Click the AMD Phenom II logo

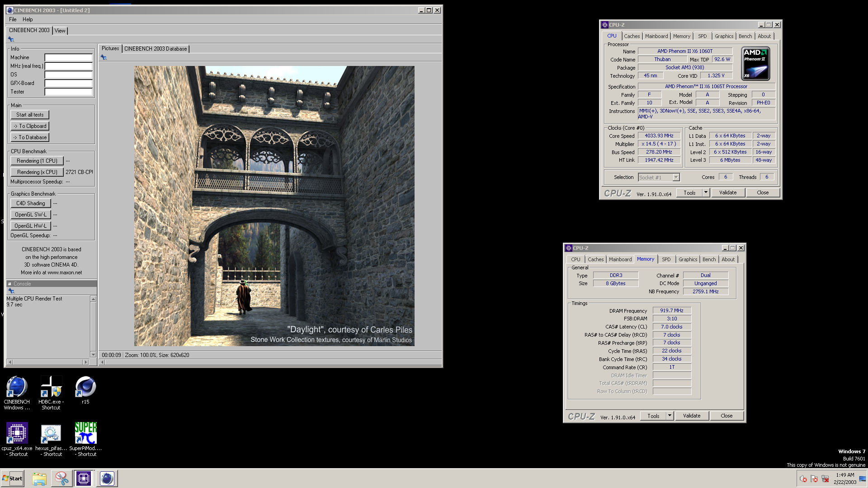click(x=756, y=64)
